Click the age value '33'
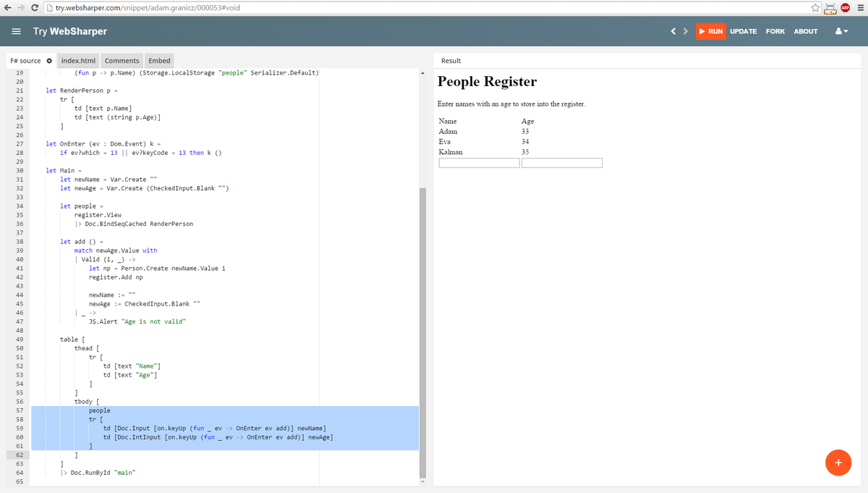The width and height of the screenshot is (868, 493). point(525,132)
